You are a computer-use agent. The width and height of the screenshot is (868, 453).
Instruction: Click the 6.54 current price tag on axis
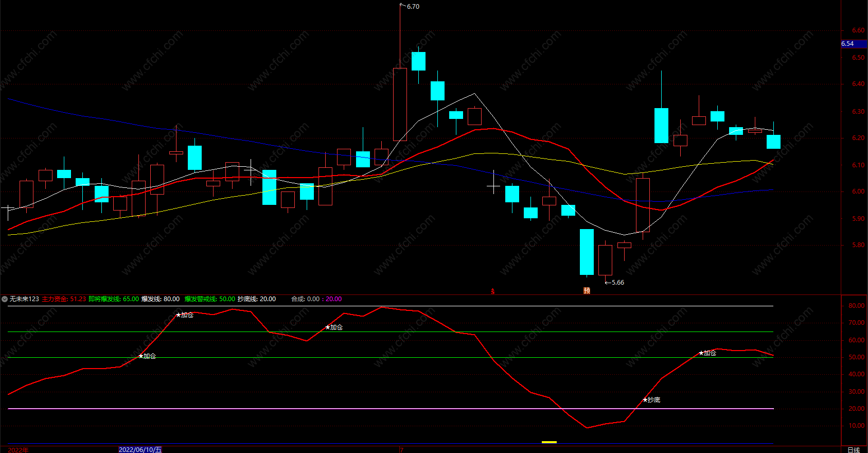854,44
